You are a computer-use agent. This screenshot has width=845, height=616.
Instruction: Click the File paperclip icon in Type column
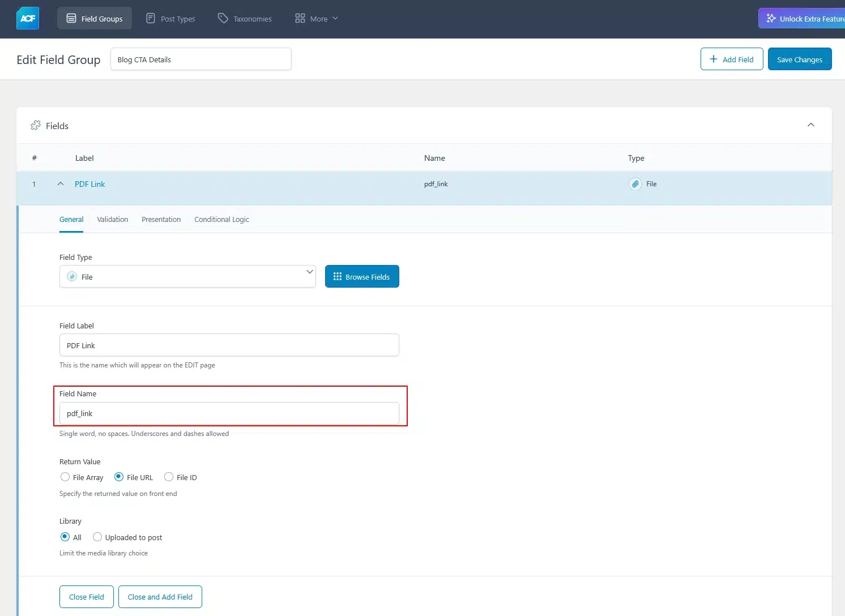point(635,184)
